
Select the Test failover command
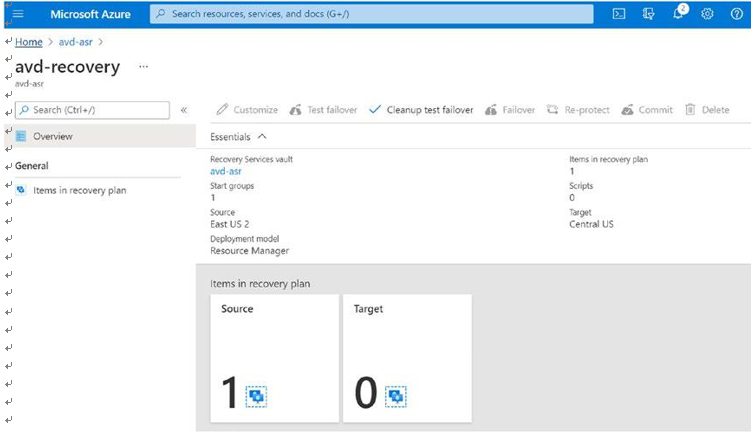point(332,110)
